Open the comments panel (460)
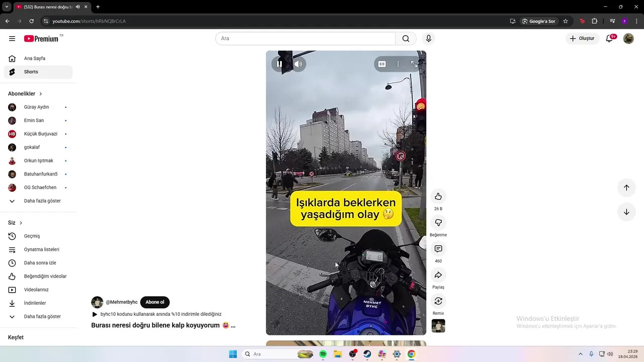The height and width of the screenshot is (362, 644). [x=438, y=249]
